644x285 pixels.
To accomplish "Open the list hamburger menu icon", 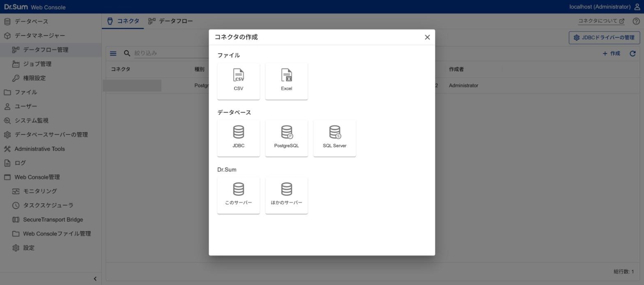I will click(x=113, y=53).
